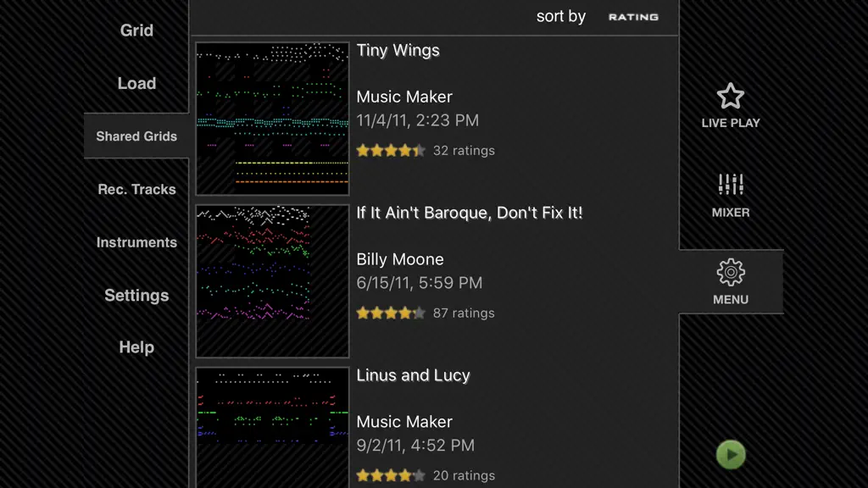Select the Tiny Wings title
This screenshot has height=488, width=868.
[398, 50]
